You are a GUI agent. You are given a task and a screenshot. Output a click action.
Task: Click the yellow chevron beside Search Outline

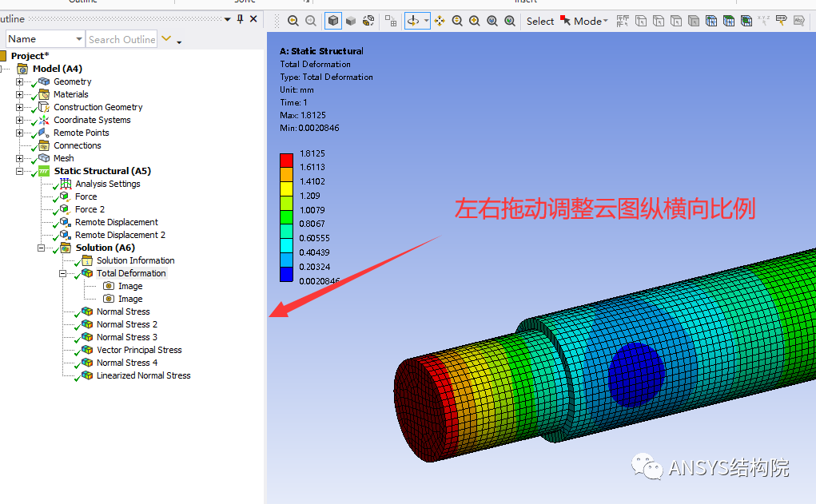click(x=166, y=38)
